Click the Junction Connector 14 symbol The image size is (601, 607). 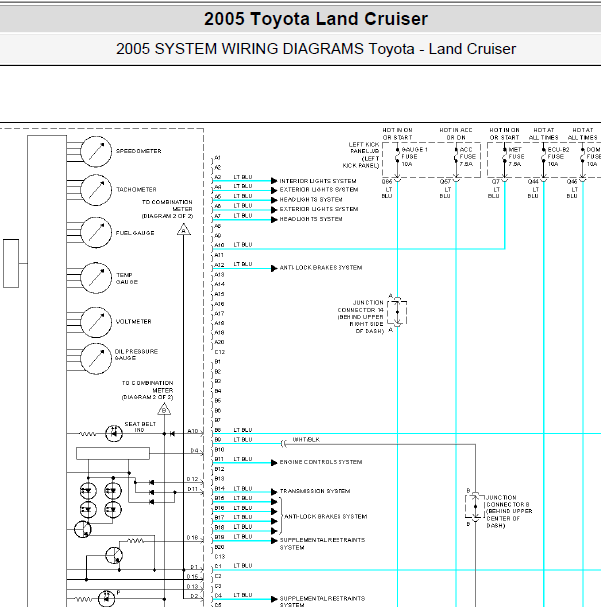(x=397, y=312)
